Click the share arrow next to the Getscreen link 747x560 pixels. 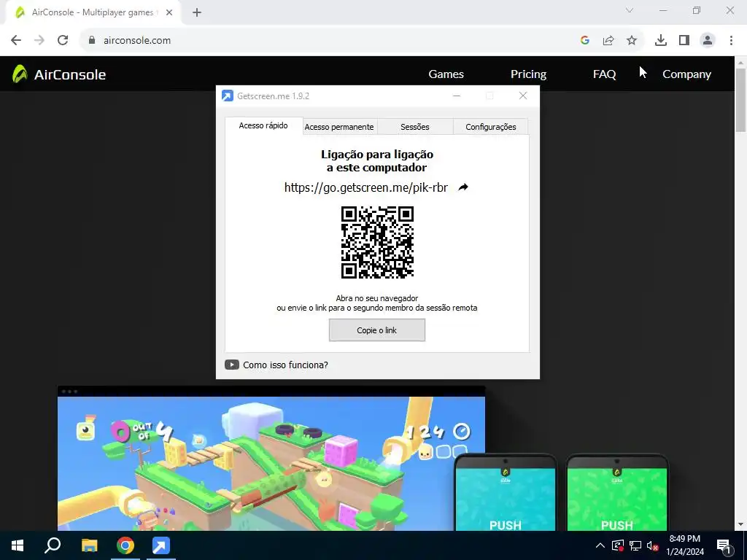click(x=463, y=187)
